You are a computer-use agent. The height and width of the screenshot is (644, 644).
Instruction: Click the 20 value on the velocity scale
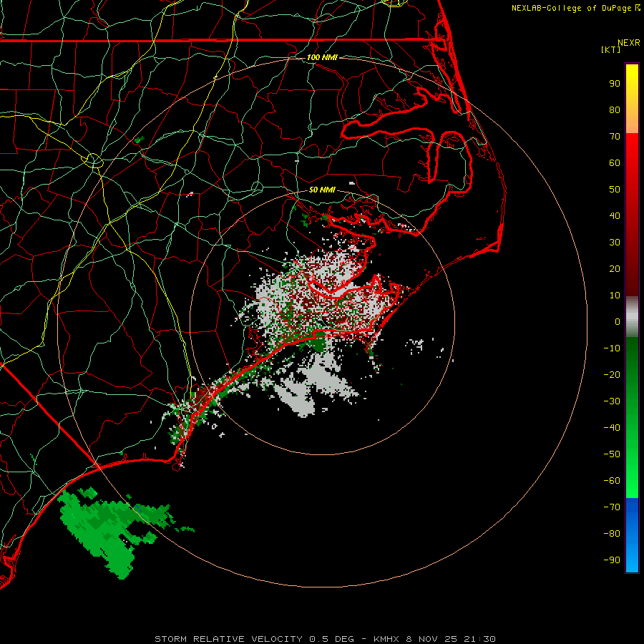(615, 269)
